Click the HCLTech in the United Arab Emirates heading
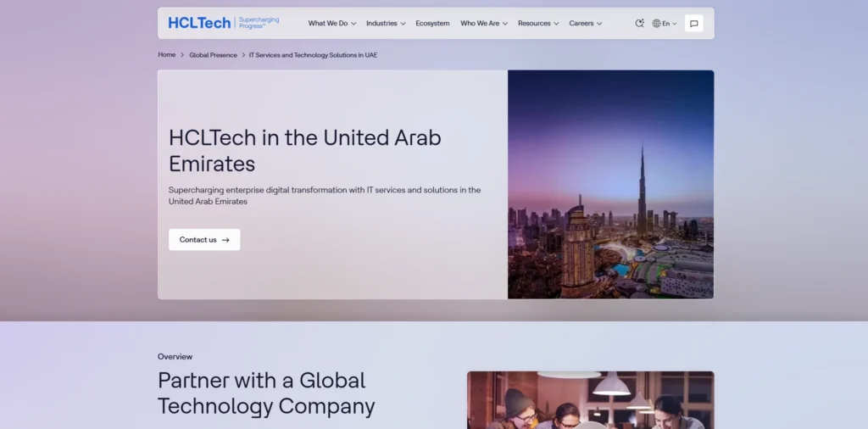The image size is (868, 429). click(x=305, y=151)
